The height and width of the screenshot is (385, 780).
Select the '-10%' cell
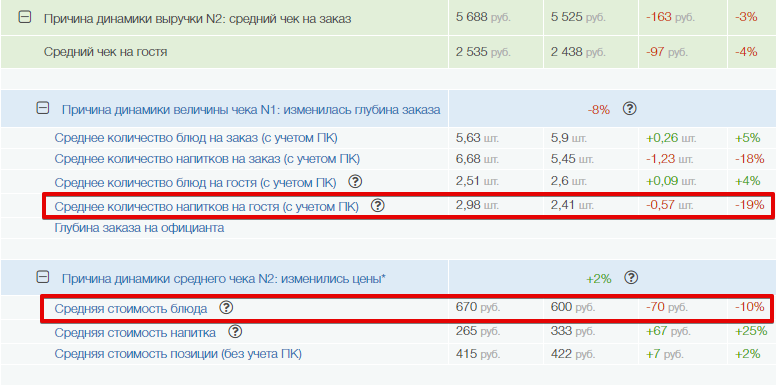750,307
